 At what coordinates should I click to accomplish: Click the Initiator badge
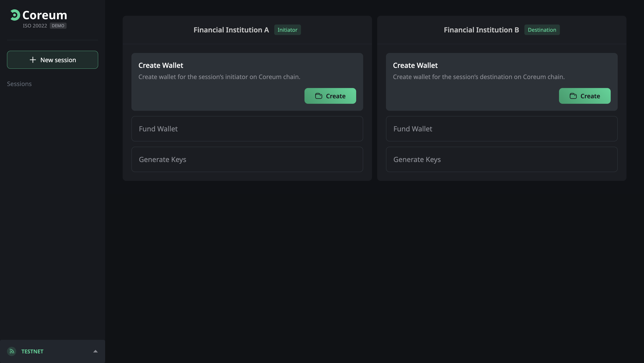pyautogui.click(x=287, y=30)
